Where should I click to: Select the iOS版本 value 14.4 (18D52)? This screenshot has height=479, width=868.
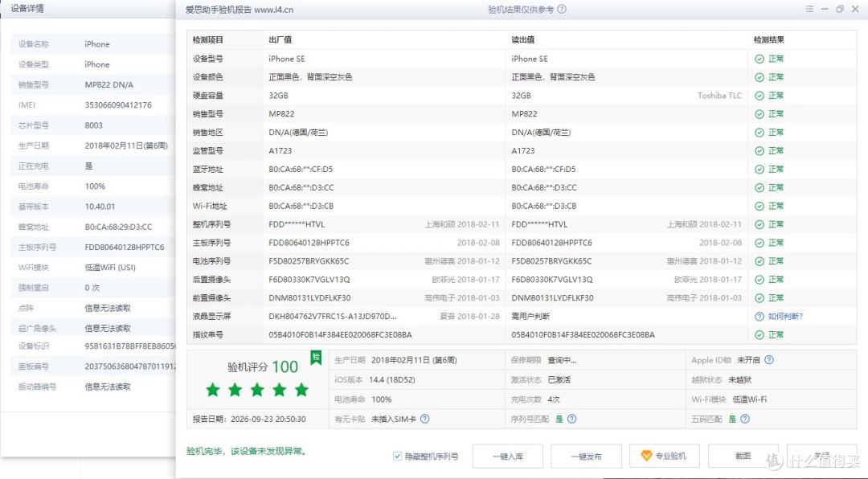pos(392,380)
